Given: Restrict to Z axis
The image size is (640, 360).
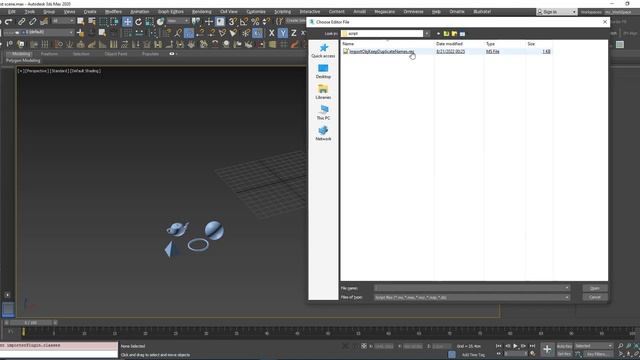Looking at the screenshot, I should pos(293,33).
